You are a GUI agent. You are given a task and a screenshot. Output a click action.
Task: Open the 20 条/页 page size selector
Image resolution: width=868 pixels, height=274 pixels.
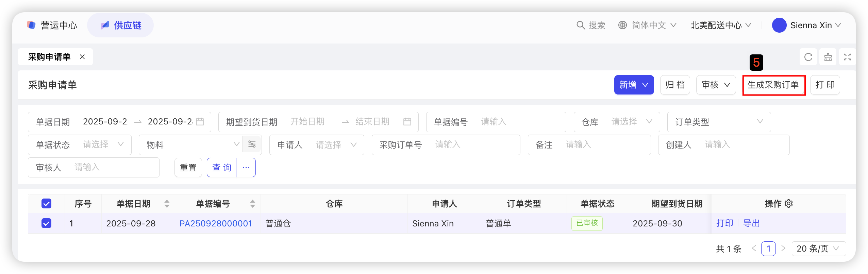coord(818,249)
